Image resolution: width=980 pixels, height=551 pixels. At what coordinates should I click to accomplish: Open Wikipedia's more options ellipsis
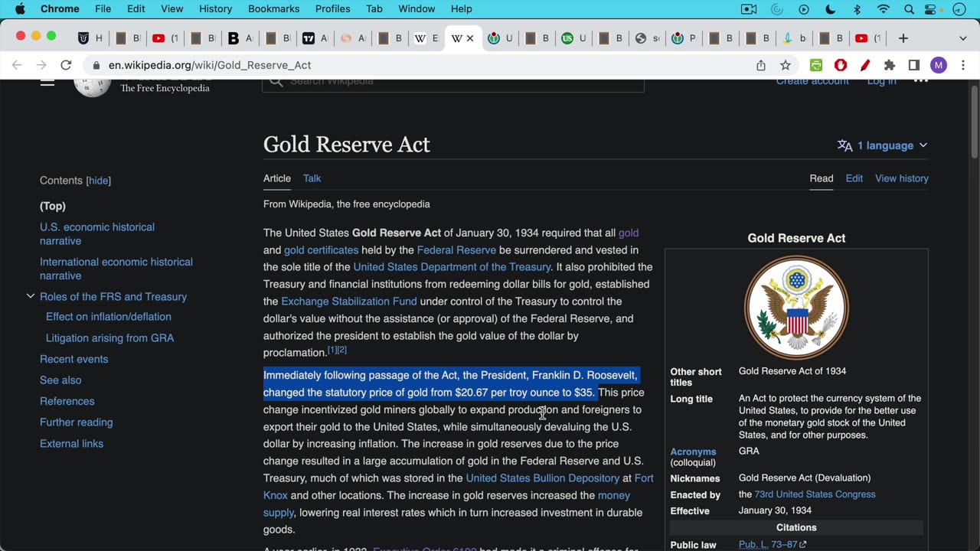(x=921, y=81)
